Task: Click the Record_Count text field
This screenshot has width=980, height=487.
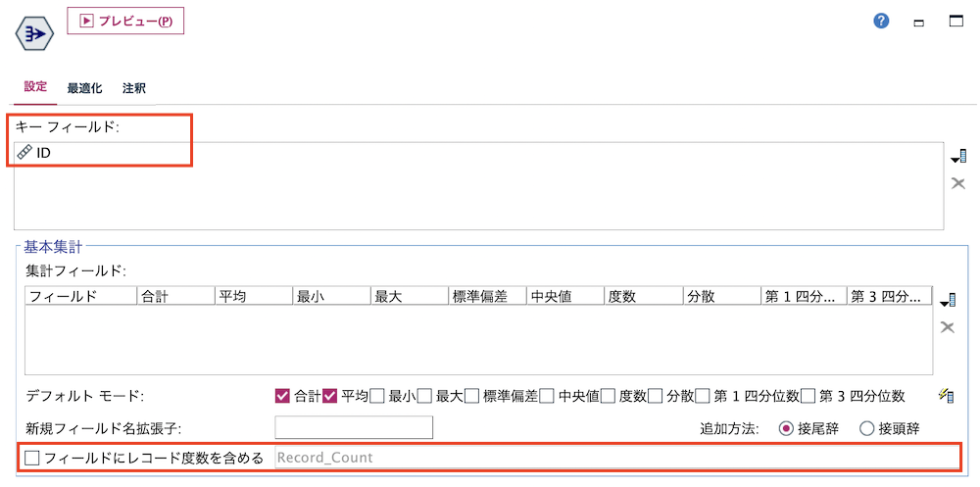Action: pyautogui.click(x=615, y=458)
